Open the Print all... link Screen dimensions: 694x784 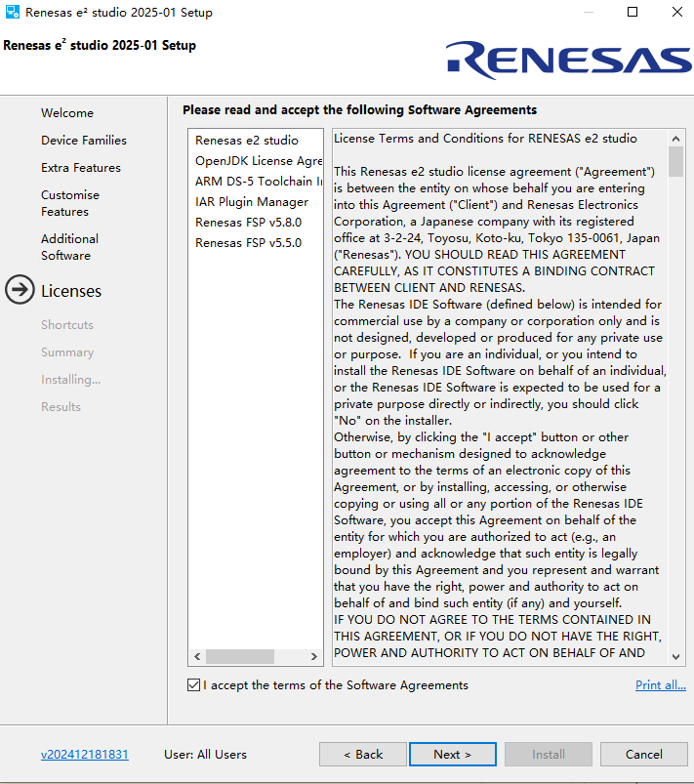(661, 685)
